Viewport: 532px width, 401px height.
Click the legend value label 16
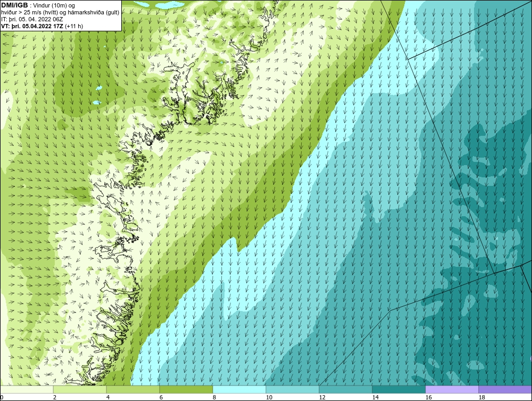(x=428, y=397)
